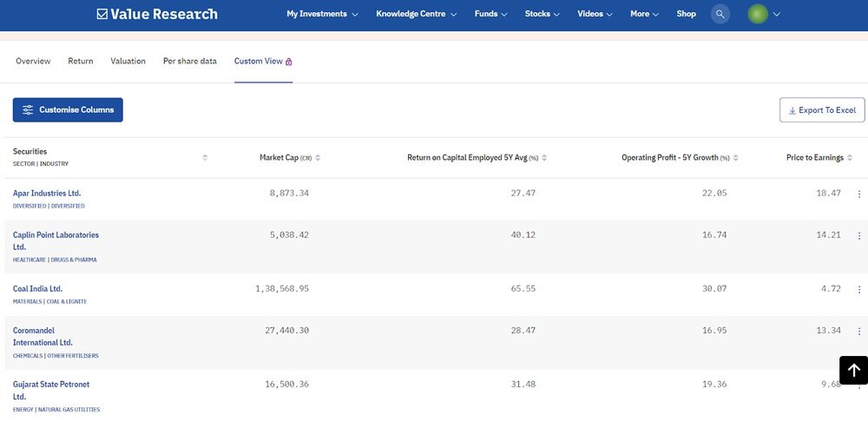Sort by Market Cap column arrows

318,158
